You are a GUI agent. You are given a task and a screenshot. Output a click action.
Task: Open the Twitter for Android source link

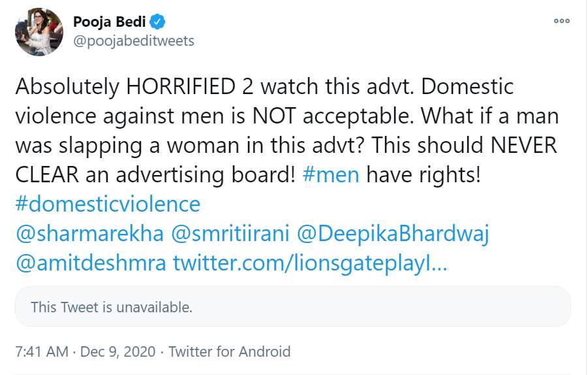pyautogui.click(x=230, y=351)
